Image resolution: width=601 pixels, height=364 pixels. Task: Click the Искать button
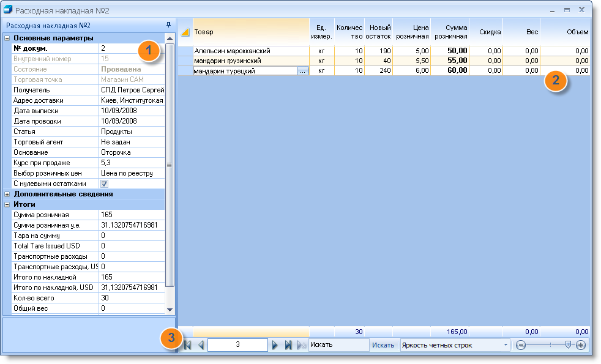click(x=383, y=345)
